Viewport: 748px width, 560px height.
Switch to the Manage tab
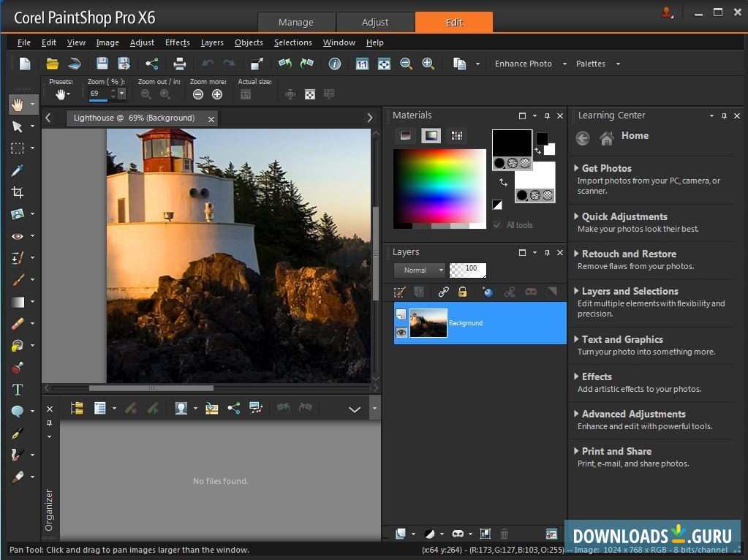[296, 22]
